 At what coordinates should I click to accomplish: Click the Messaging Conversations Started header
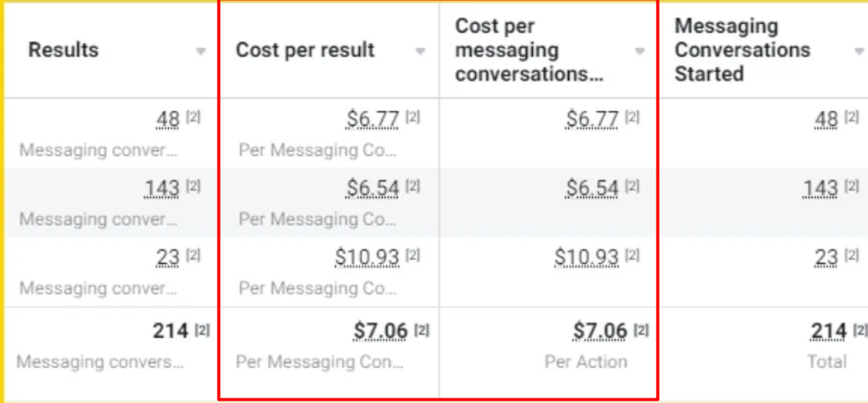point(742,50)
